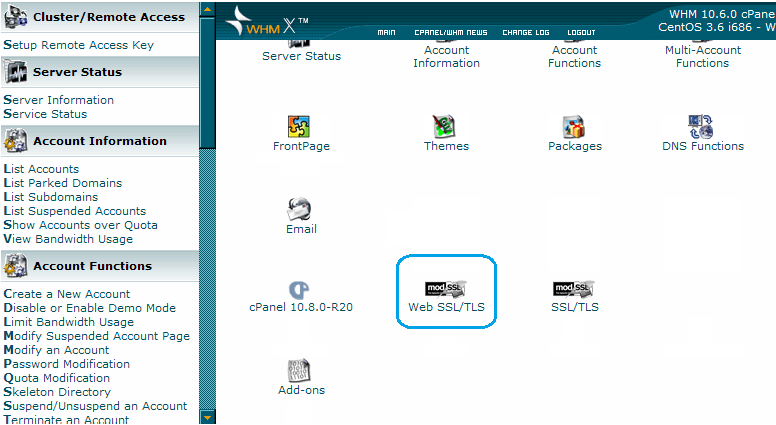Click the Add-ons text link
The width and height of the screenshot is (776, 425).
(301, 390)
